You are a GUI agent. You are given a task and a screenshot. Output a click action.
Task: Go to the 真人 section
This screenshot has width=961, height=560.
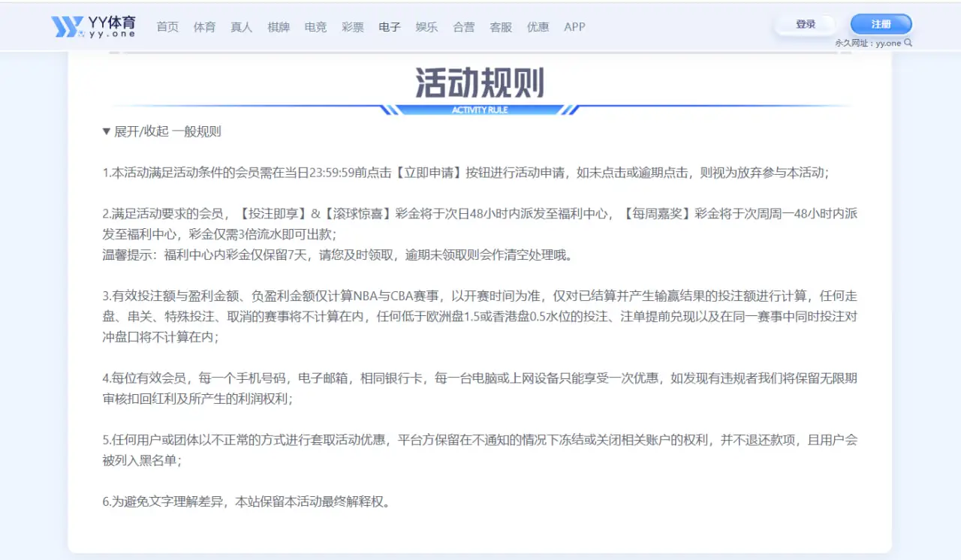241,27
